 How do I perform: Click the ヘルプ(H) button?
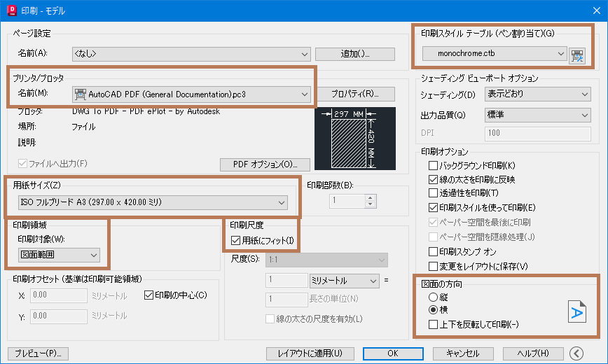[x=533, y=353]
